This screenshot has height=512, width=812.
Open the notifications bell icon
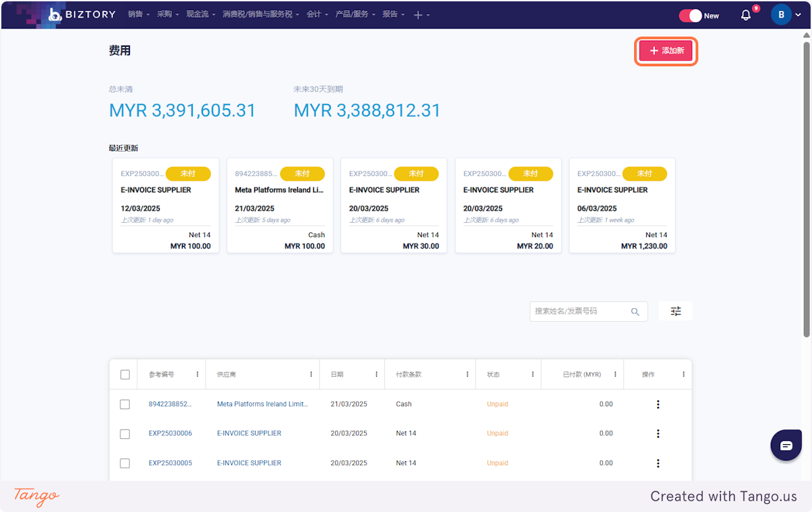(746, 15)
